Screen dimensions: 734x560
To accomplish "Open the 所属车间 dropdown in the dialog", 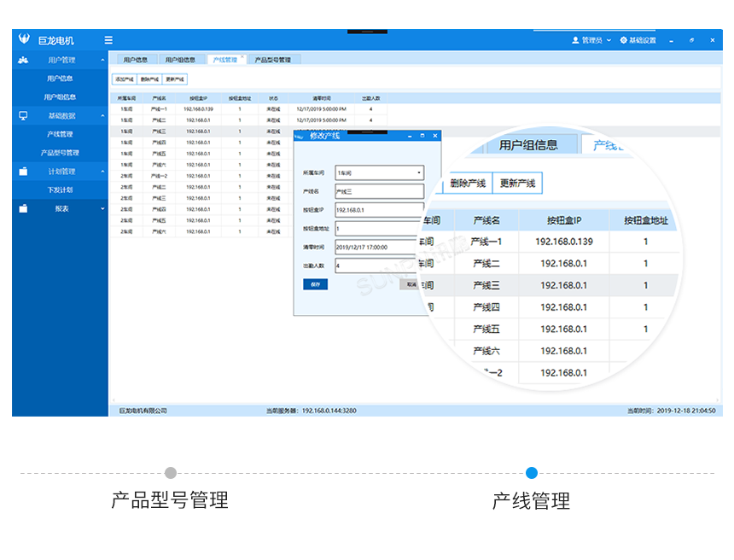I will point(419,172).
